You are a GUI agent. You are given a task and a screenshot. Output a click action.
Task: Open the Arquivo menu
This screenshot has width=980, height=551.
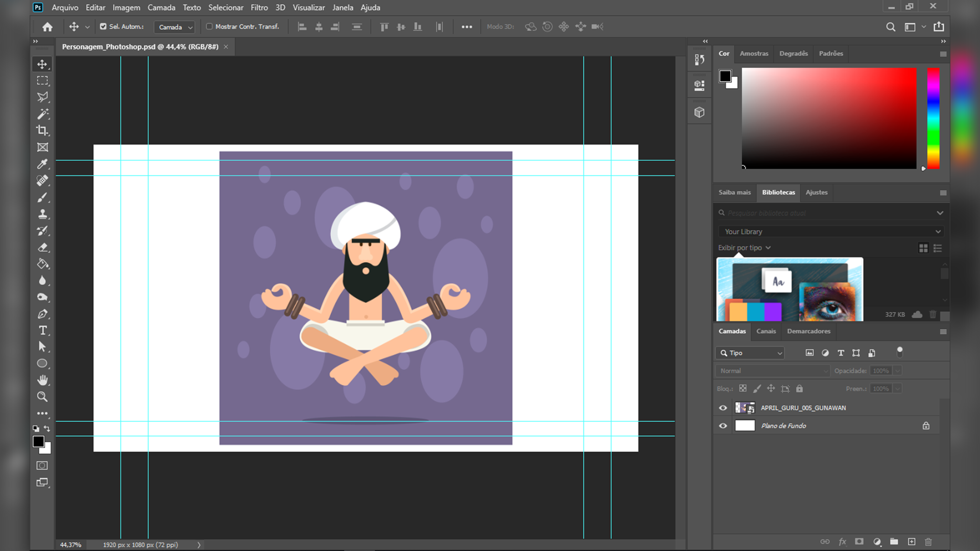(x=65, y=8)
